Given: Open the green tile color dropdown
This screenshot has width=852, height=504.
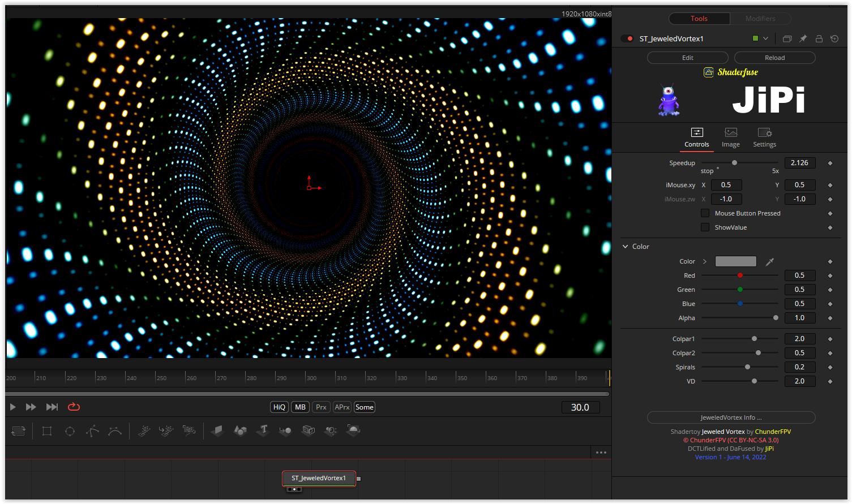Looking at the screenshot, I should 765,39.
